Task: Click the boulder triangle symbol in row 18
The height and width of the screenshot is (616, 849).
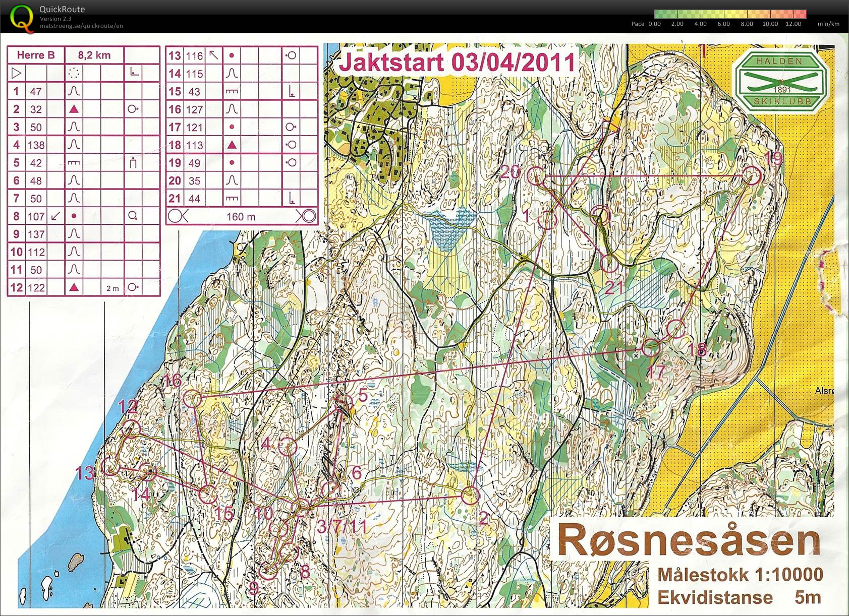Action: click(232, 145)
